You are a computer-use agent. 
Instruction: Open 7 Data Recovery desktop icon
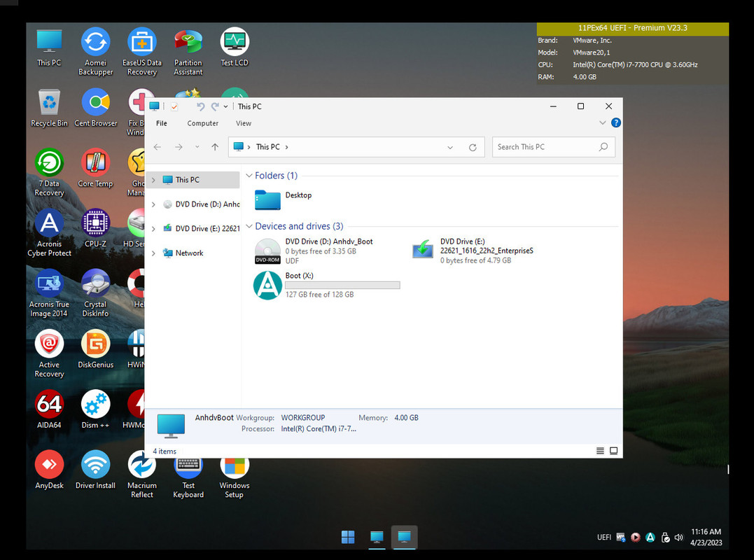49,173
